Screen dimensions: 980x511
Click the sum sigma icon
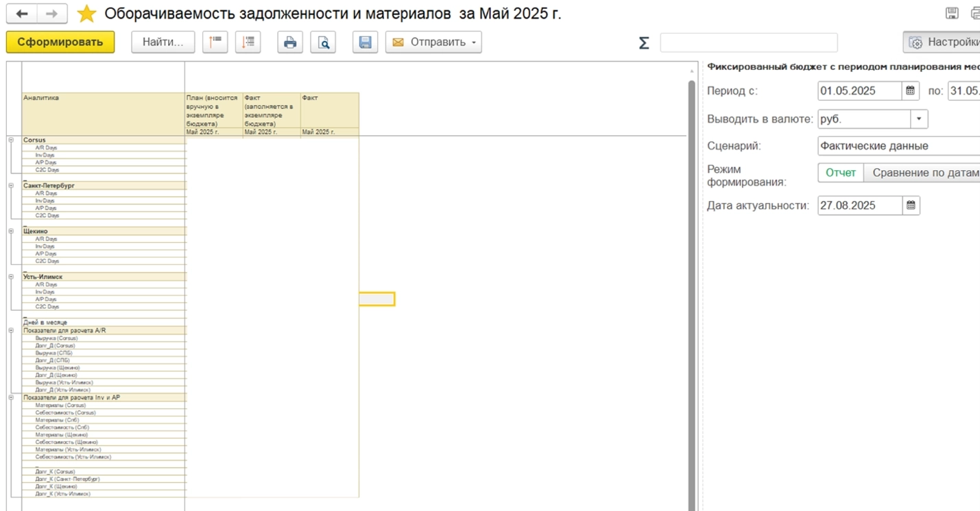[x=643, y=43]
